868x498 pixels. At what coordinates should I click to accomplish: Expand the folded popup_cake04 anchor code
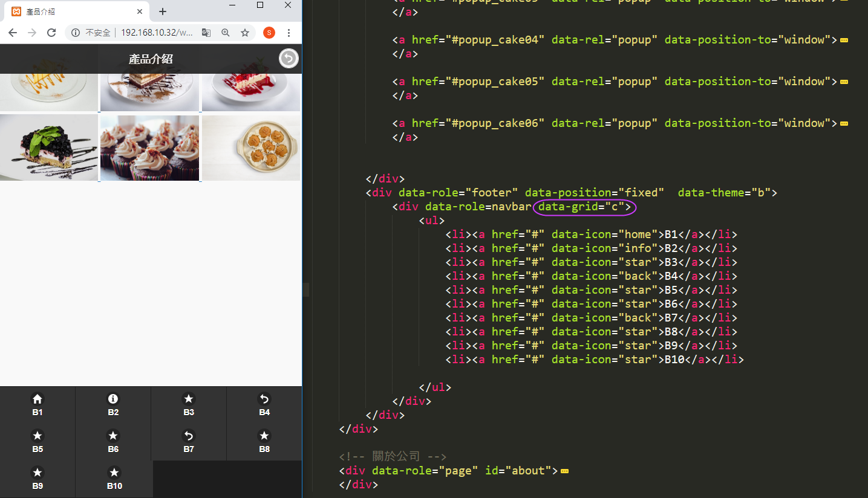point(844,40)
